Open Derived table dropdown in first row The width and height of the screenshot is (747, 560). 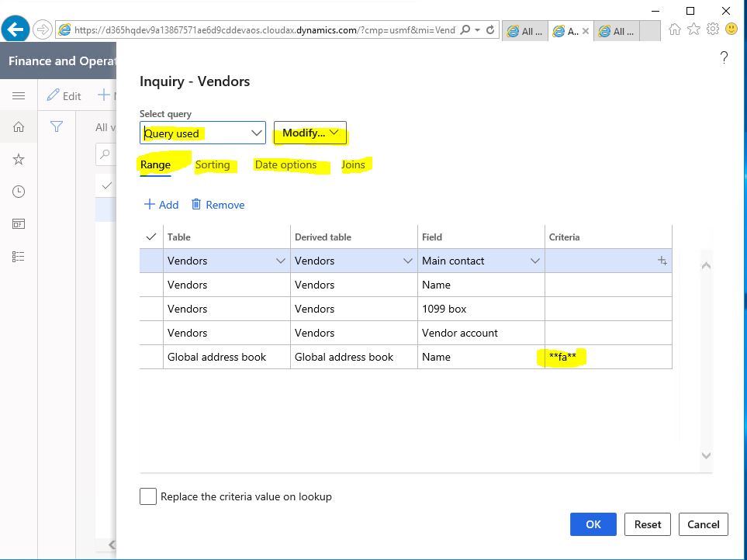pyautogui.click(x=408, y=261)
